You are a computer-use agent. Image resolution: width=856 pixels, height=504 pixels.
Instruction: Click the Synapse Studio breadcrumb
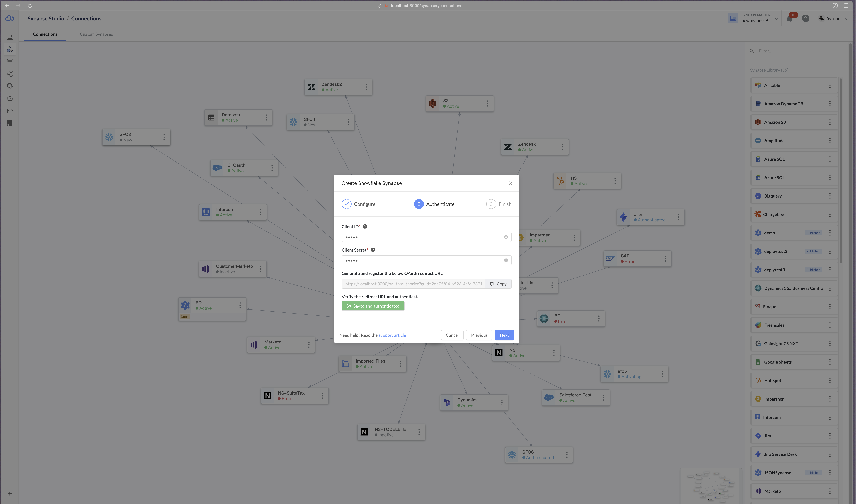coord(46,18)
